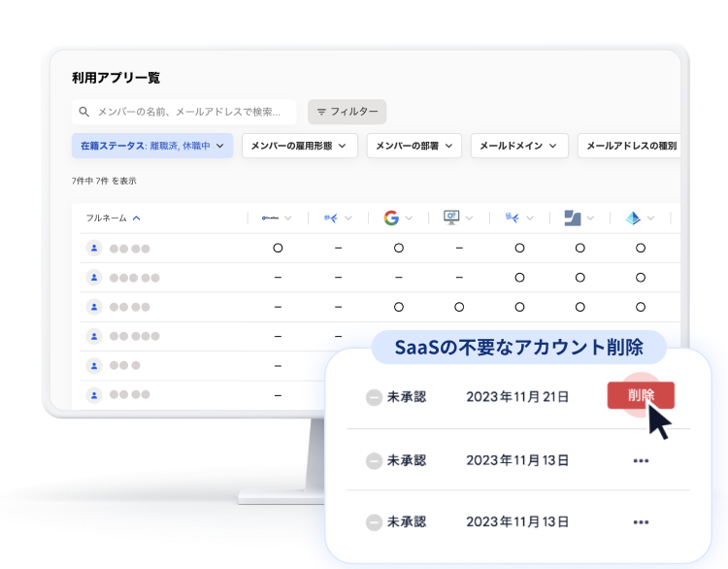Click 未承認 status in the 11月21日 row
Screen dimensions: 728x569
(407, 397)
